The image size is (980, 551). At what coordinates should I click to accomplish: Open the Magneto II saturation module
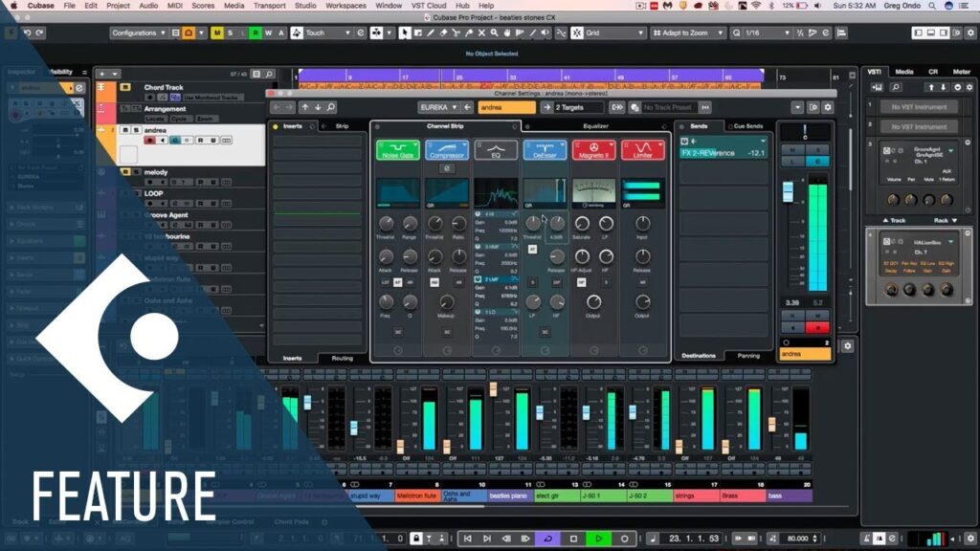coord(593,148)
